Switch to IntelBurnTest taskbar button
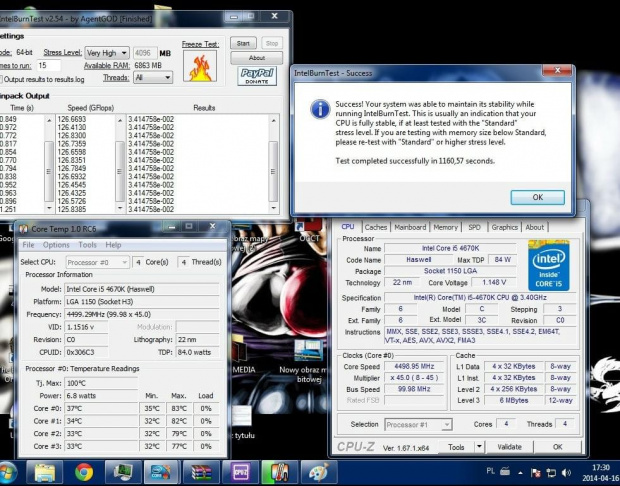 click(x=161, y=472)
